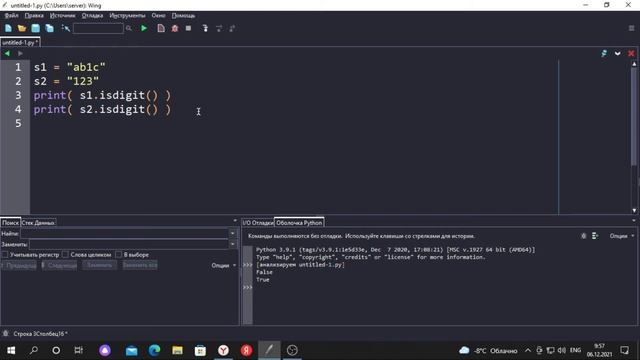This screenshot has height=360, width=640.
Task: Switch to the I/O Отладки tab
Action: click(258, 223)
